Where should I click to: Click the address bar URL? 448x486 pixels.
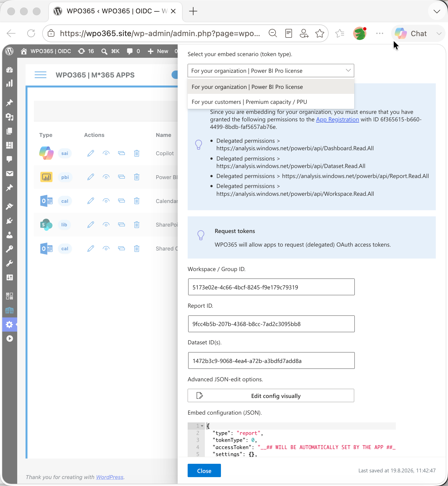pyautogui.click(x=160, y=34)
